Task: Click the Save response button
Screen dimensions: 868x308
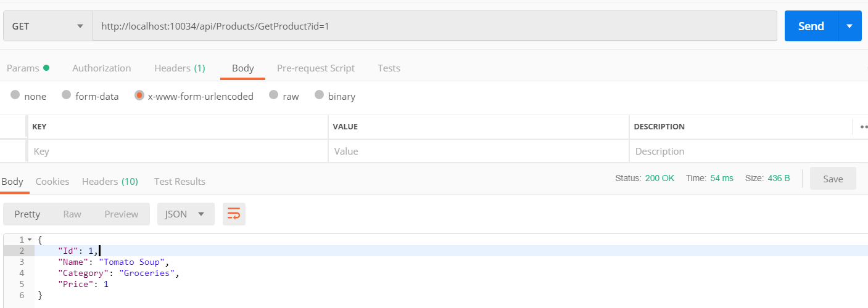Action: coord(832,179)
